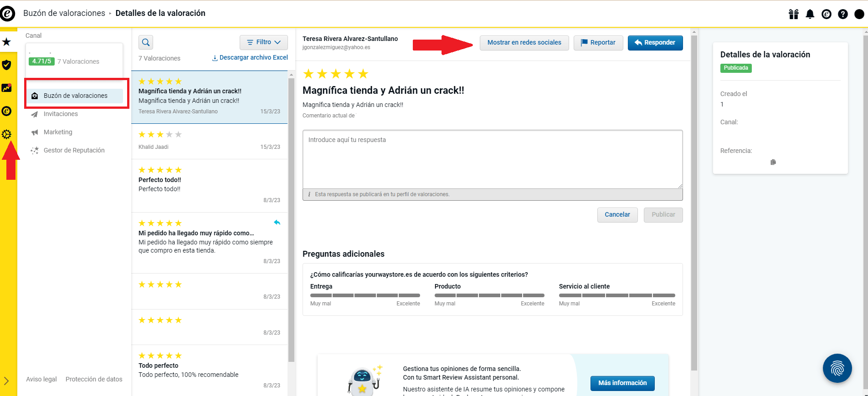Expand the left sidebar with chevron
Screen dimensions: 868x396
click(x=6, y=381)
